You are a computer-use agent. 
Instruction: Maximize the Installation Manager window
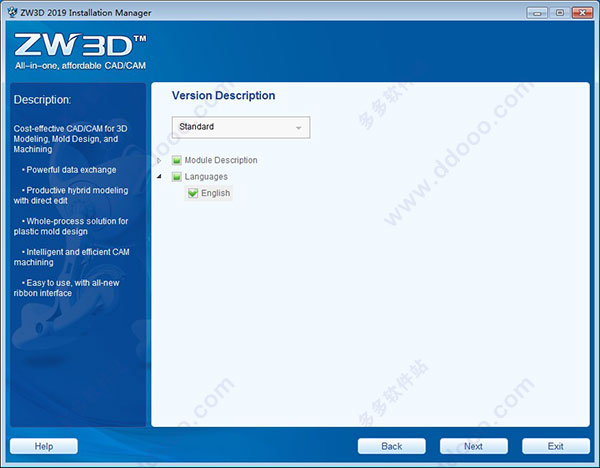tap(559, 13)
